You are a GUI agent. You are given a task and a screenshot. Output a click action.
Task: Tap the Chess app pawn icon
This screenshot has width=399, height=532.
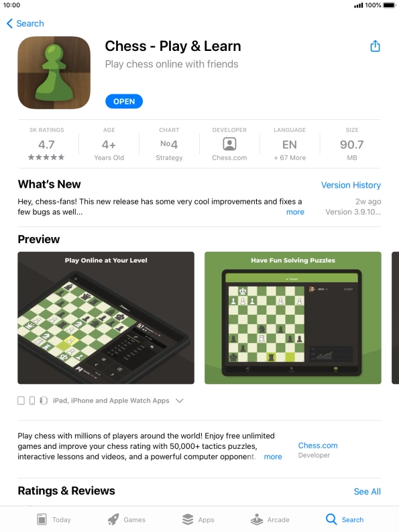(54, 72)
